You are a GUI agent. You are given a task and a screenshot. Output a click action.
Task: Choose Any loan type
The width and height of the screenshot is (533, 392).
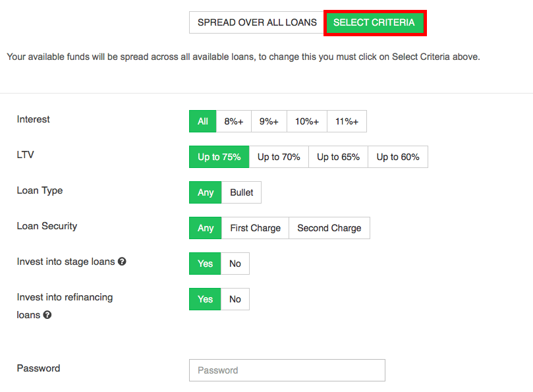[x=206, y=192]
